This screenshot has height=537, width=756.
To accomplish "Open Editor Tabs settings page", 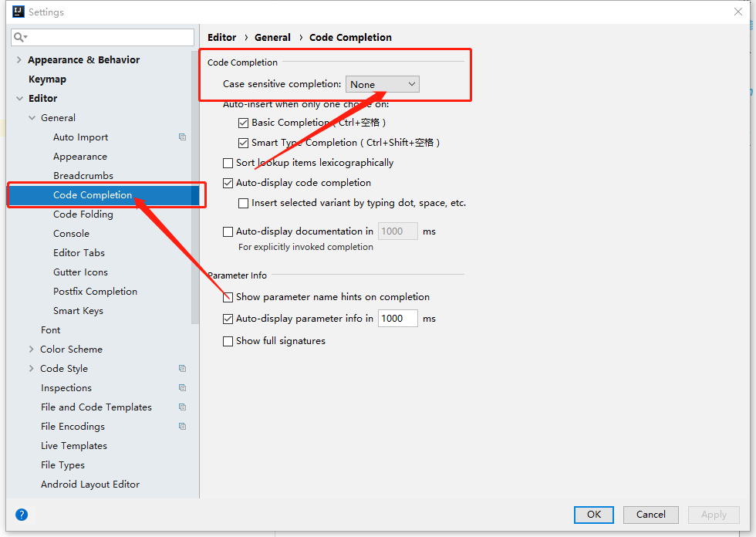I will (x=79, y=252).
